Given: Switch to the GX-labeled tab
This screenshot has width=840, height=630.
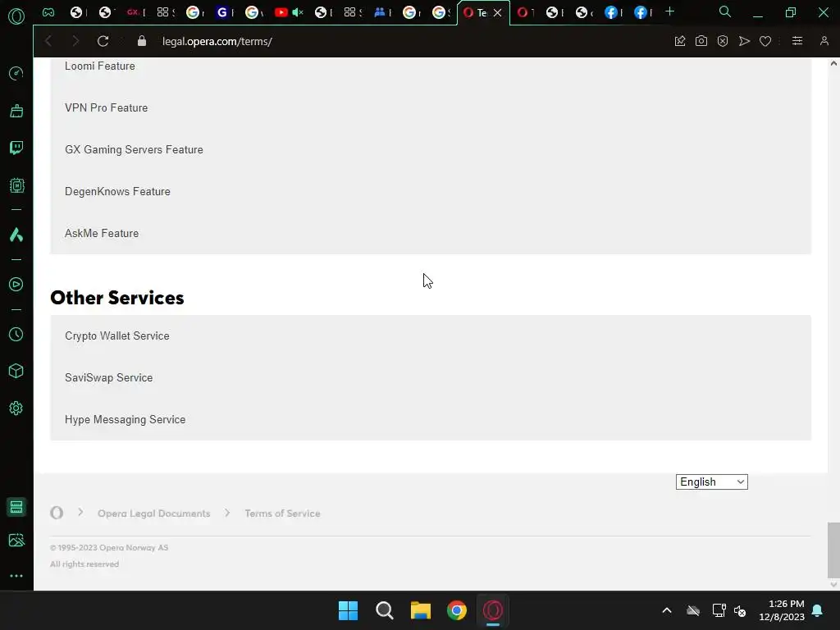Looking at the screenshot, I should pyautogui.click(x=136, y=12).
